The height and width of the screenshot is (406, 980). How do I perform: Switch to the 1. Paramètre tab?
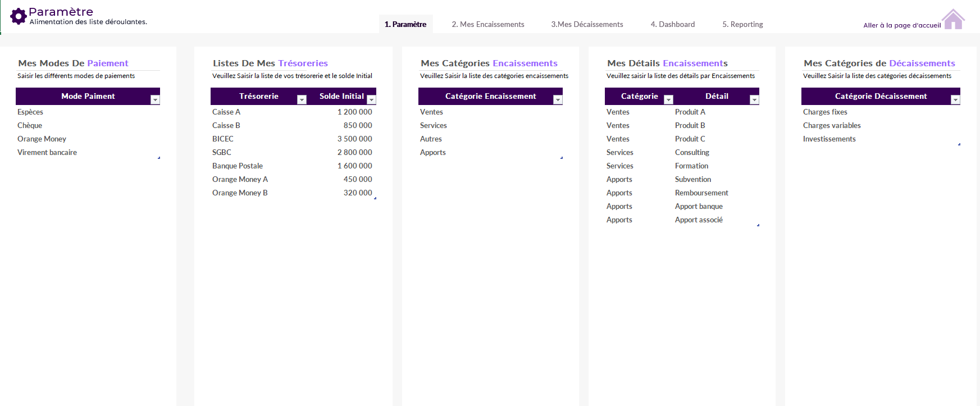pyautogui.click(x=405, y=24)
